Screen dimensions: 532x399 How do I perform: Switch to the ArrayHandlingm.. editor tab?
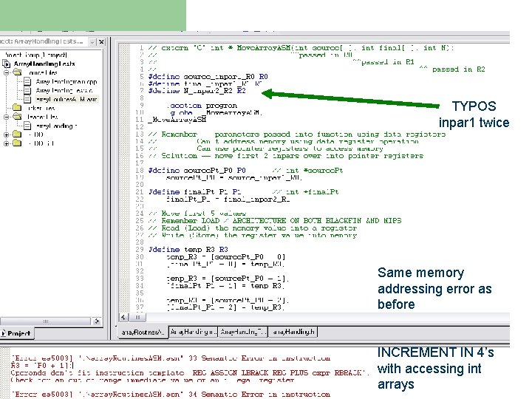[x=193, y=332]
